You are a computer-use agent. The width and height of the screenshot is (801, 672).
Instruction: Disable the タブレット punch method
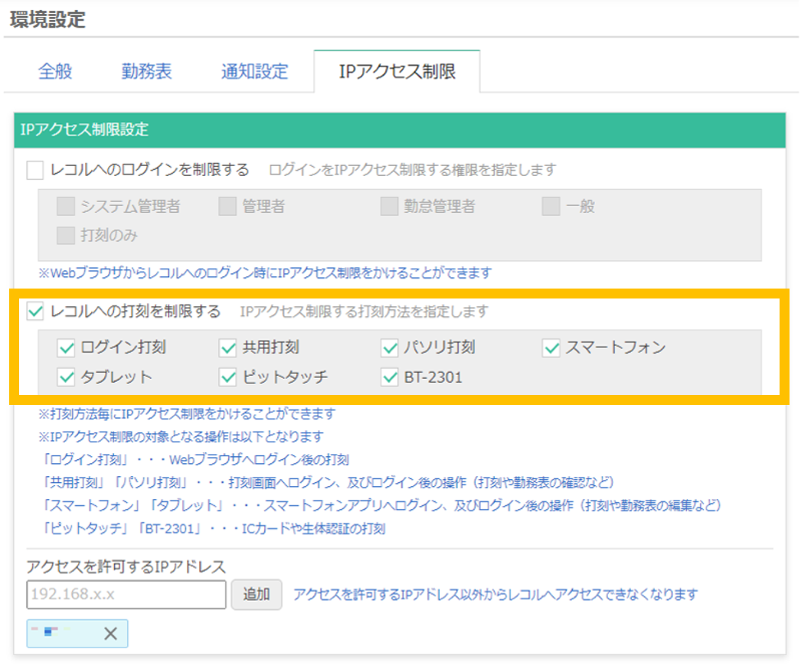click(x=65, y=377)
